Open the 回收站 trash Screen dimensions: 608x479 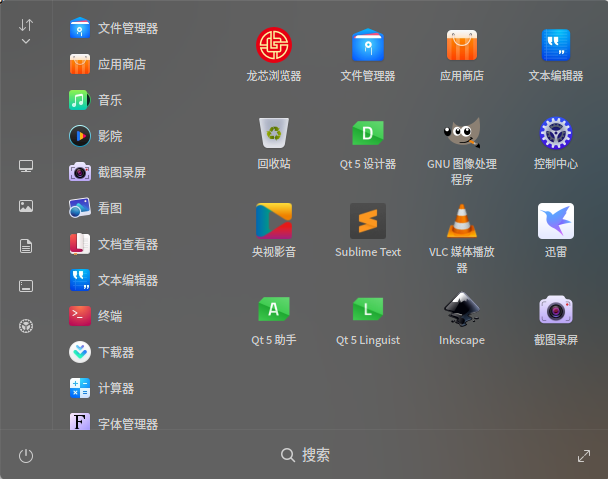pyautogui.click(x=274, y=143)
